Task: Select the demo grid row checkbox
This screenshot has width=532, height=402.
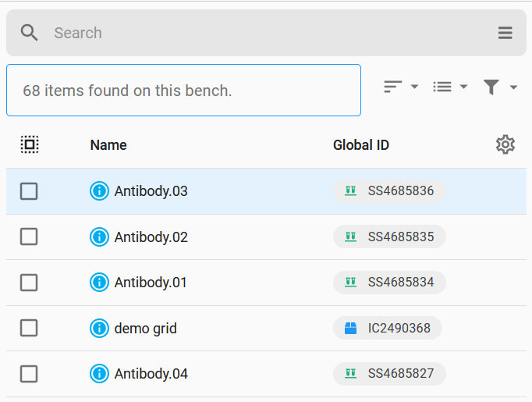Action: tap(29, 328)
